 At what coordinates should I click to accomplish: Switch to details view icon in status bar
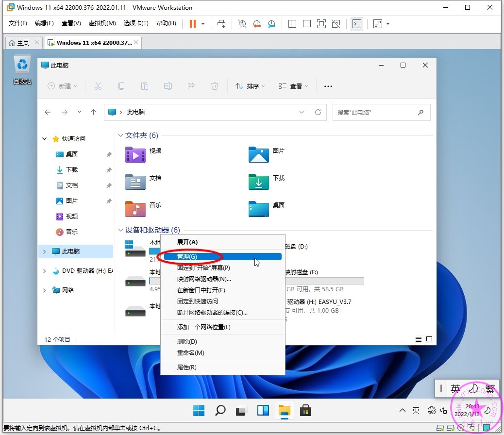pyautogui.click(x=419, y=339)
